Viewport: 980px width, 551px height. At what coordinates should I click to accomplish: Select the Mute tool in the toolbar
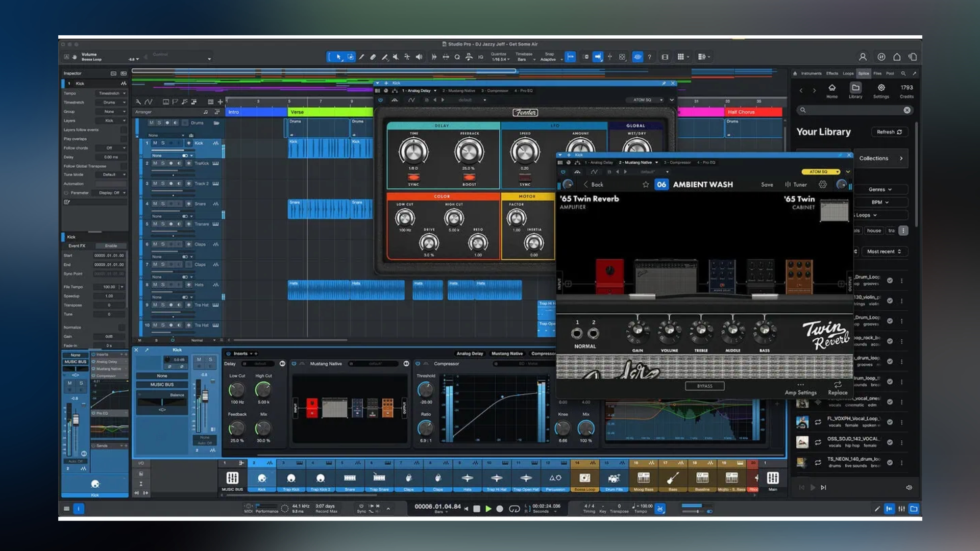[397, 57]
